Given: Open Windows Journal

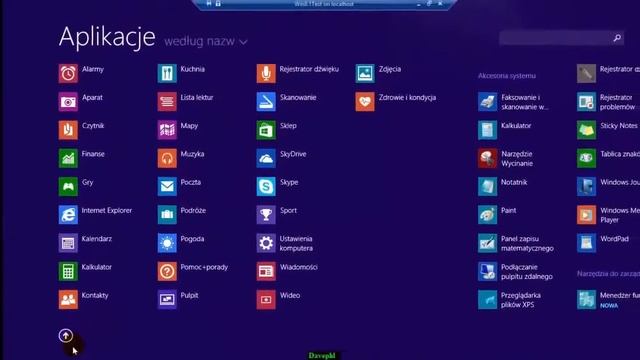Looking at the screenshot, I should [586, 186].
